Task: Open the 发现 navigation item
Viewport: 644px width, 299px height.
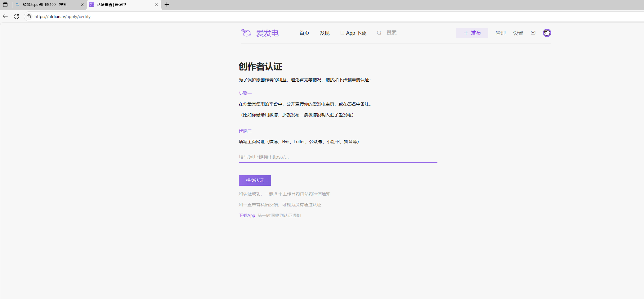Action: 324,33
